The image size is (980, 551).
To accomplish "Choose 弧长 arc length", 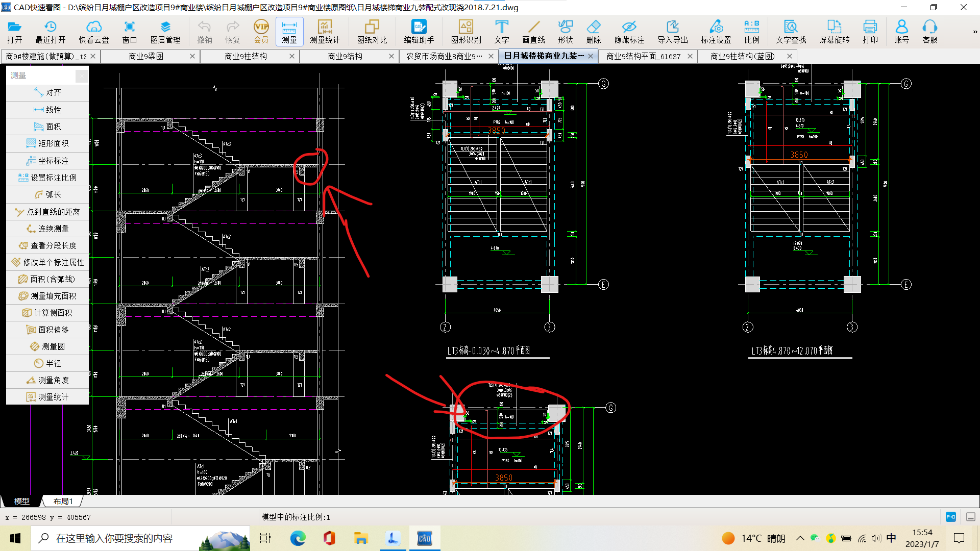I will point(47,194).
